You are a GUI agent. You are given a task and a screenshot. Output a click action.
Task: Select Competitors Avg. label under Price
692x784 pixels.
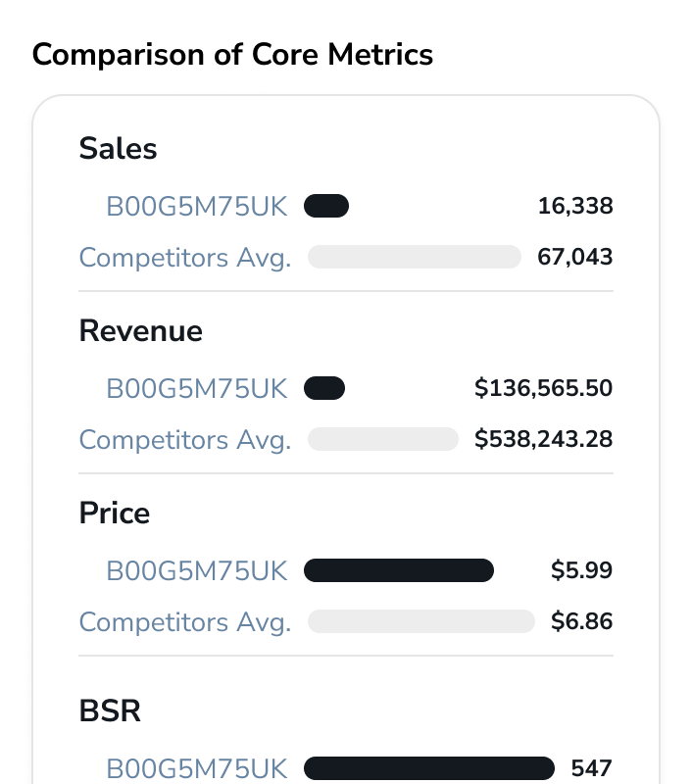click(185, 621)
